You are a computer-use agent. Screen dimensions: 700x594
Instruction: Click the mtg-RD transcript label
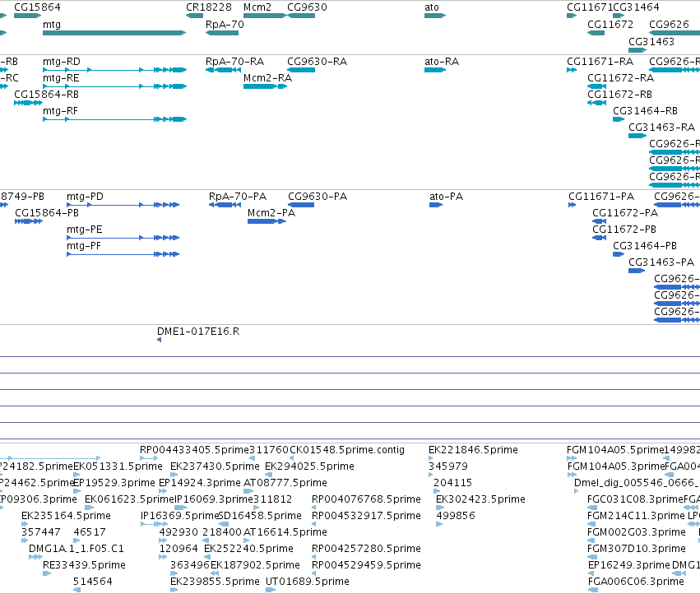pos(62,61)
